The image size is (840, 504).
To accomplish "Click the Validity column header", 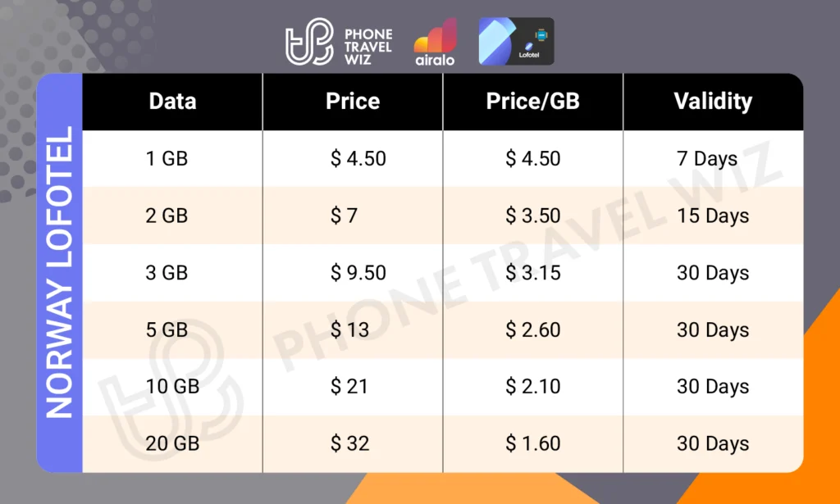I will pyautogui.click(x=712, y=102).
